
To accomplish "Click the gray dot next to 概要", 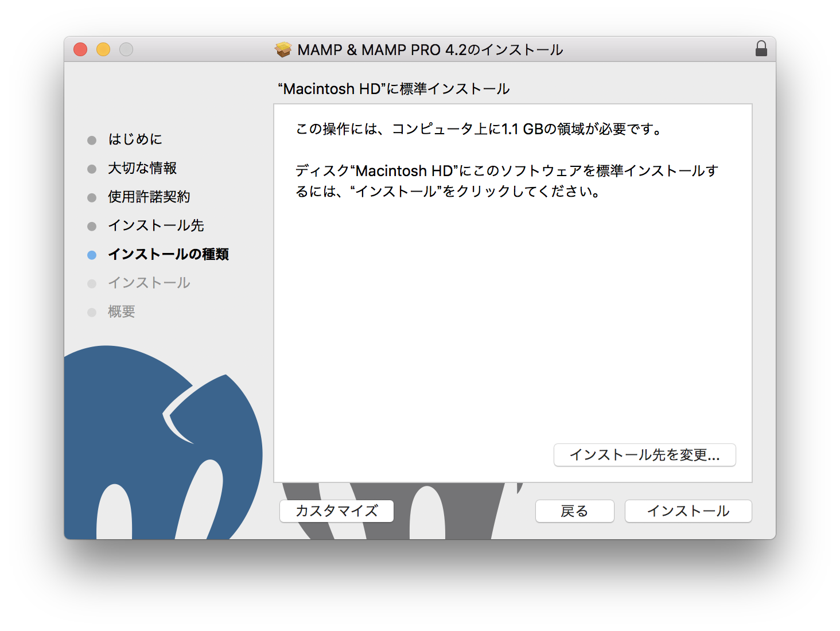I will click(92, 311).
